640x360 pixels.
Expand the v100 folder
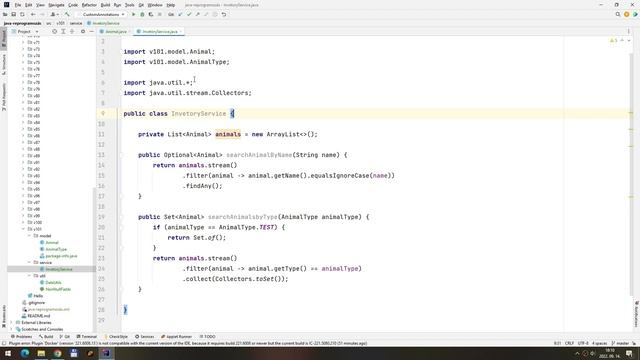tap(23, 222)
